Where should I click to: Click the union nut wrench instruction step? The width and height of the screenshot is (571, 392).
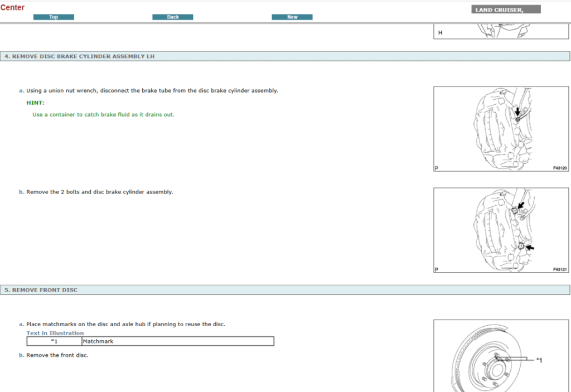coord(152,90)
